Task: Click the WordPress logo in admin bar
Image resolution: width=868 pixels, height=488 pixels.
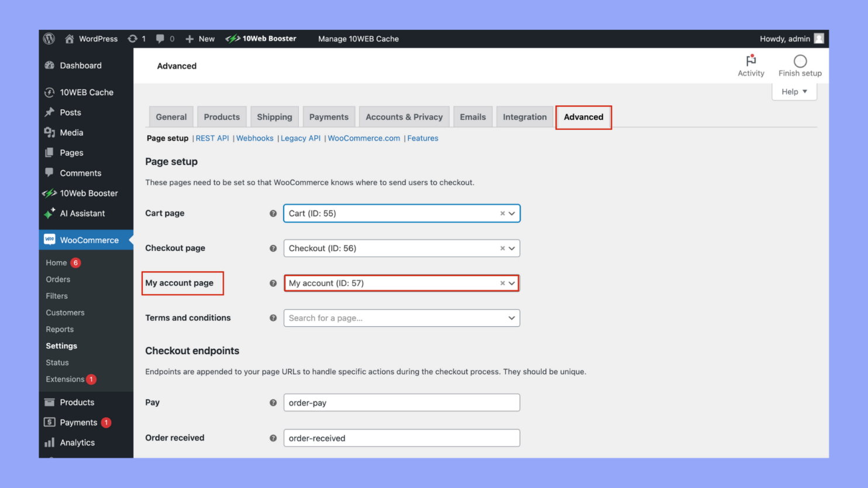Action: [49, 39]
